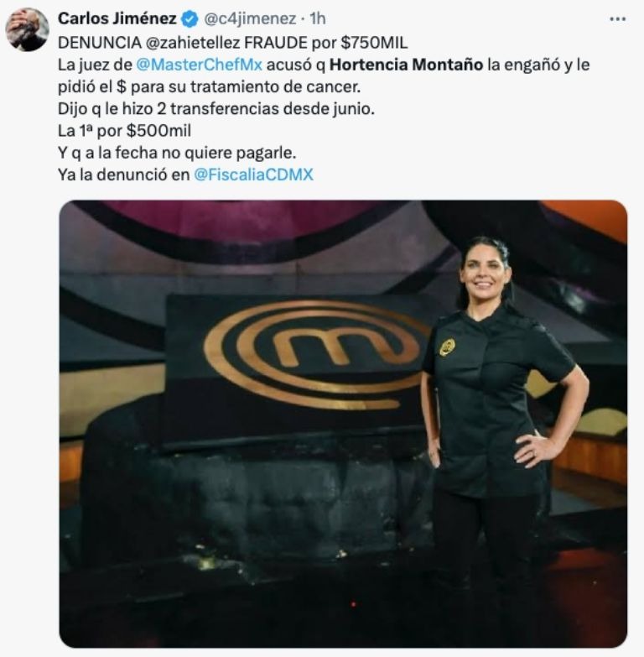644x657 pixels.
Task: Open Carlos Jiménez profile avatar
Action: (x=27, y=29)
